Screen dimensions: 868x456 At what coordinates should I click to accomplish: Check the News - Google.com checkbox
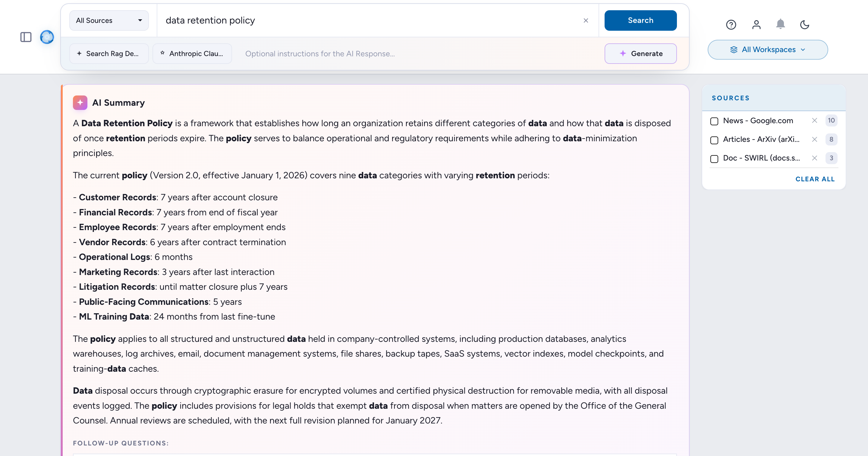pos(714,121)
